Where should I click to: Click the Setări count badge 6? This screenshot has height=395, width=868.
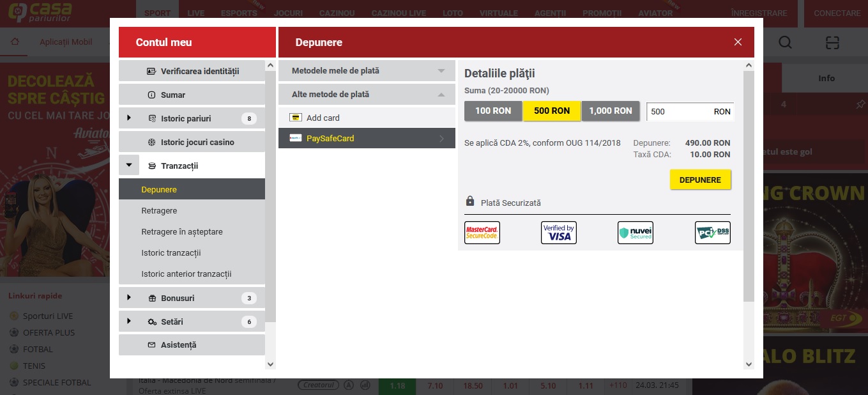point(249,321)
